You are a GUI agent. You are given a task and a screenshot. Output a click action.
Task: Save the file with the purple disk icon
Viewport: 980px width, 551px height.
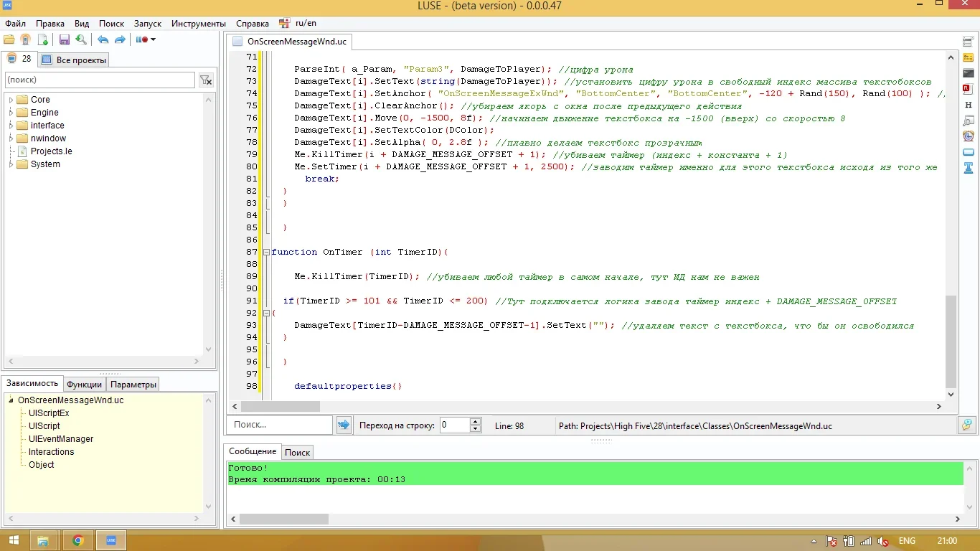tap(64, 39)
